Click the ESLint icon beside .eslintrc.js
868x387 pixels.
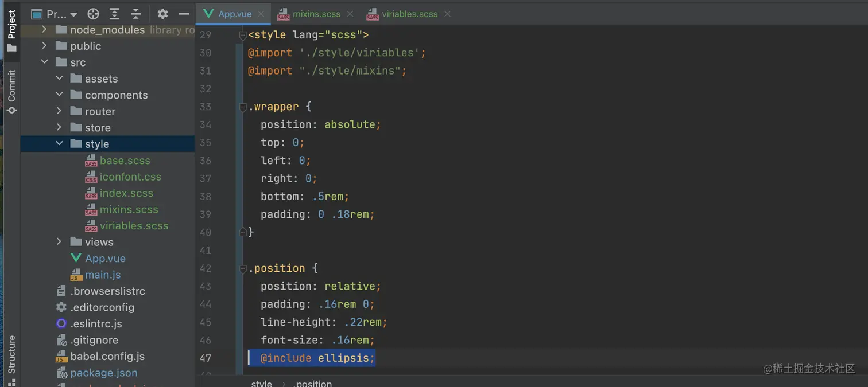coord(61,324)
